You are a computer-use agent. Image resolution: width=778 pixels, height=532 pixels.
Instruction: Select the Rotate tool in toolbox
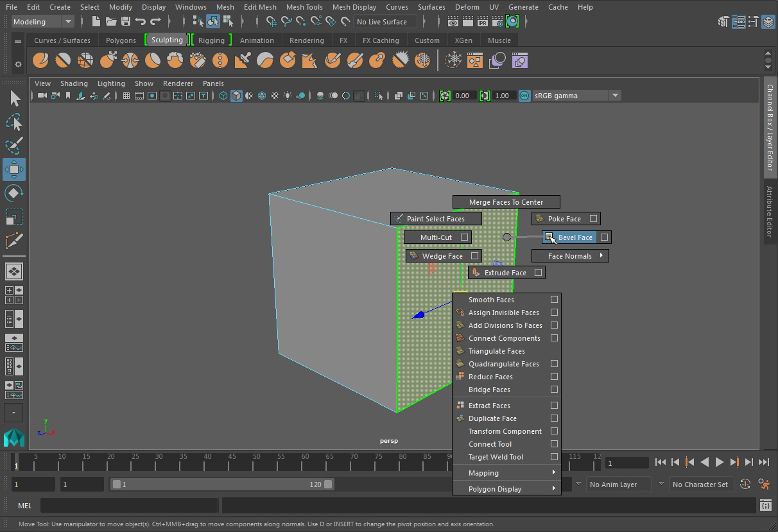[14, 193]
